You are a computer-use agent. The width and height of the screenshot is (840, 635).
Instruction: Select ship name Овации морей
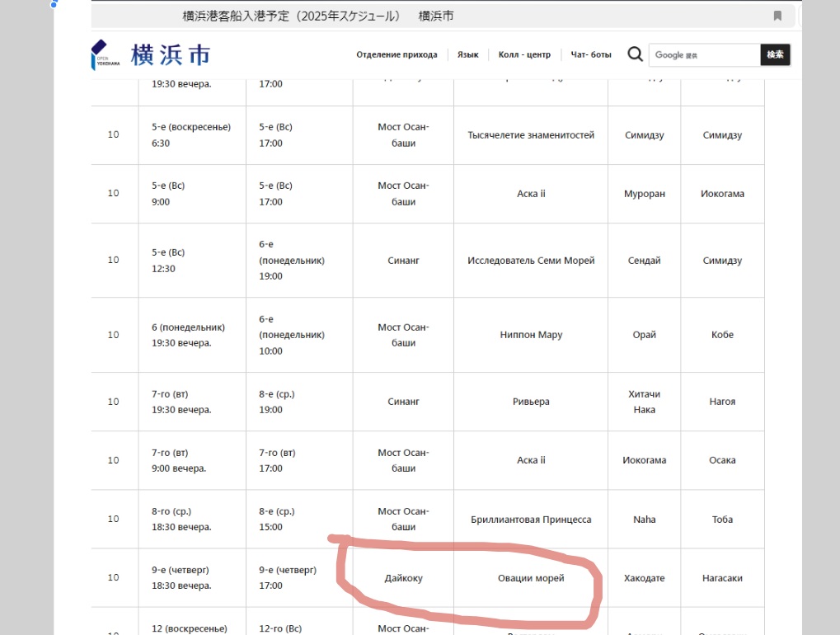531,578
